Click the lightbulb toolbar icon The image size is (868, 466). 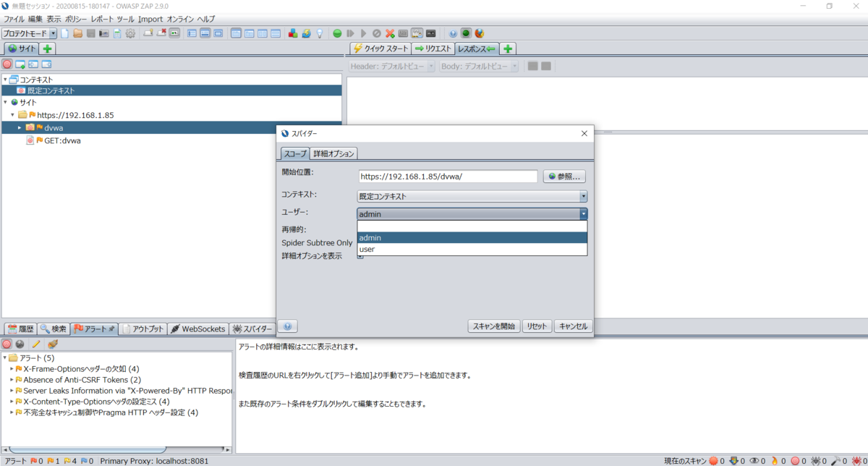coord(320,33)
